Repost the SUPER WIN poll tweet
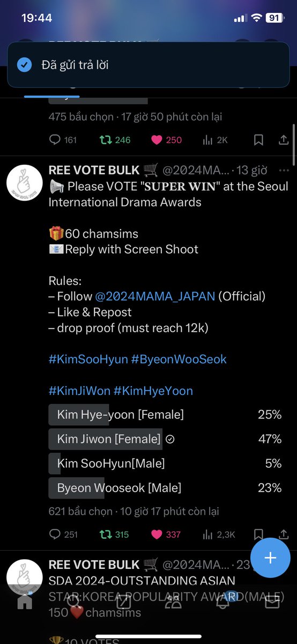The height and width of the screenshot is (644, 297). 115,535
